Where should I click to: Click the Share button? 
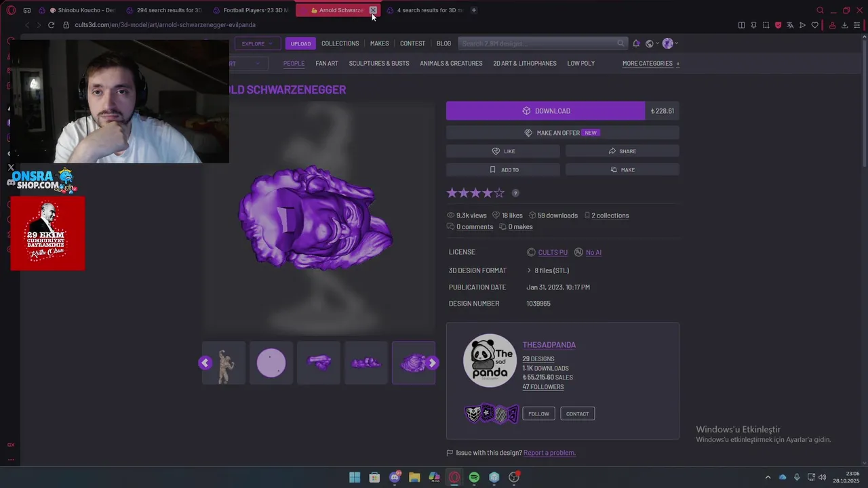(622, 151)
